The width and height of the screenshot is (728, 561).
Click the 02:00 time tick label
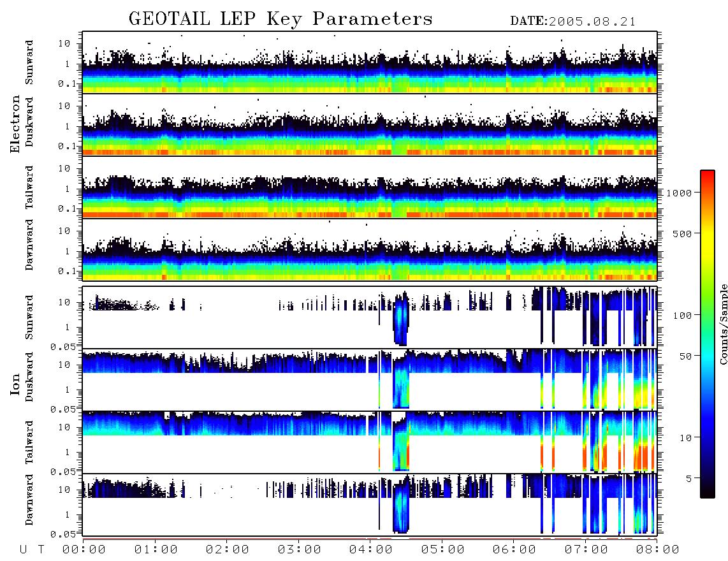(228, 550)
